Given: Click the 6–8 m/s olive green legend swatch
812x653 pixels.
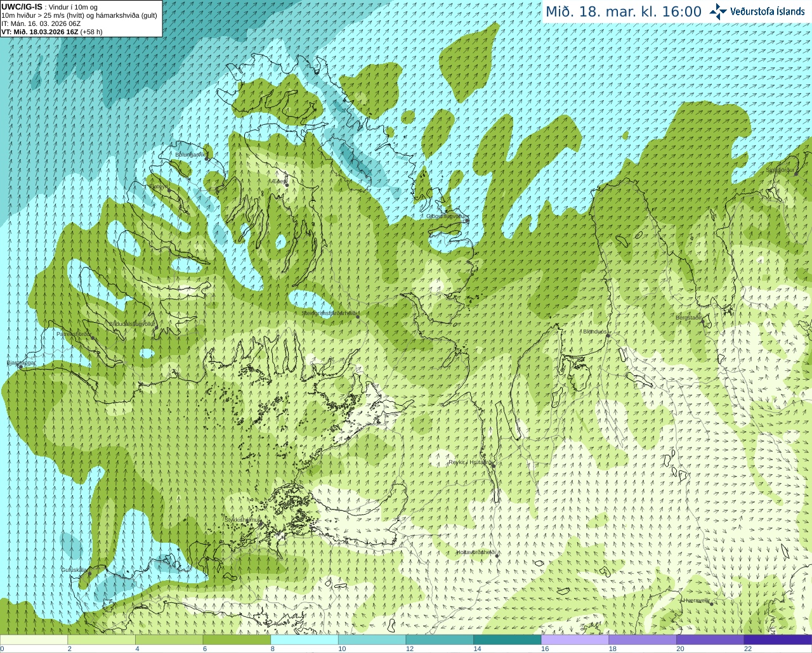Looking at the screenshot, I should click(x=237, y=640).
